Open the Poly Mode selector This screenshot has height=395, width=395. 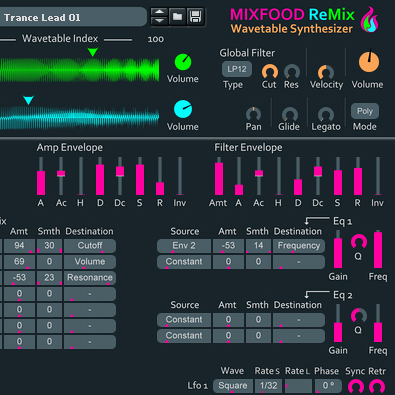365,111
